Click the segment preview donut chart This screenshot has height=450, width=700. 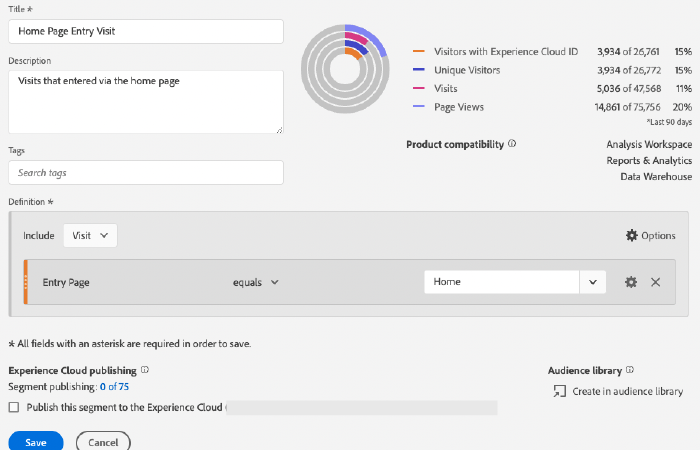345,69
